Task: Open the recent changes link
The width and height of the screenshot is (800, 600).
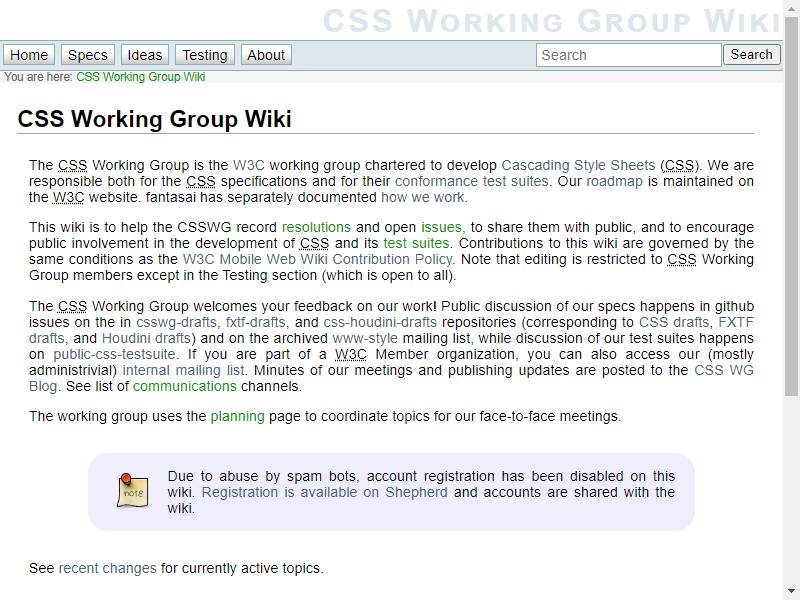Action: click(x=108, y=568)
